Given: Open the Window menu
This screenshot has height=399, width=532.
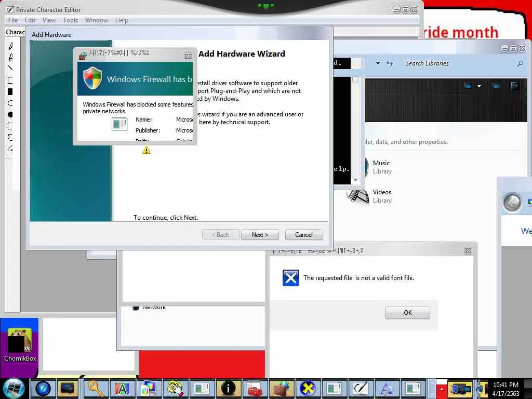Looking at the screenshot, I should coord(96,20).
